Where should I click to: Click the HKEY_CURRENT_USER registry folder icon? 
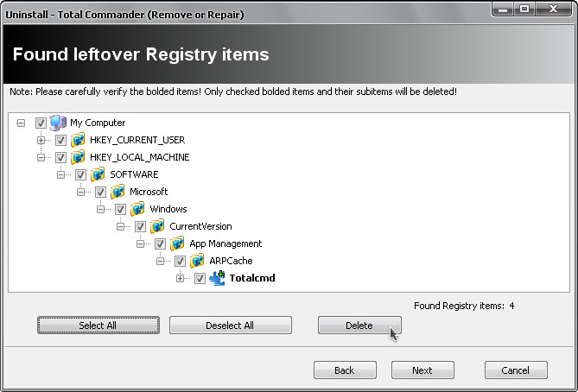[78, 140]
